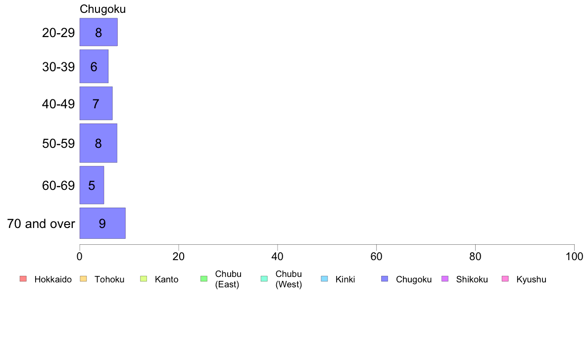Viewport: 588px width, 364px height.
Task: Click the Tohoku orange legend swatch
Action: 83,279
